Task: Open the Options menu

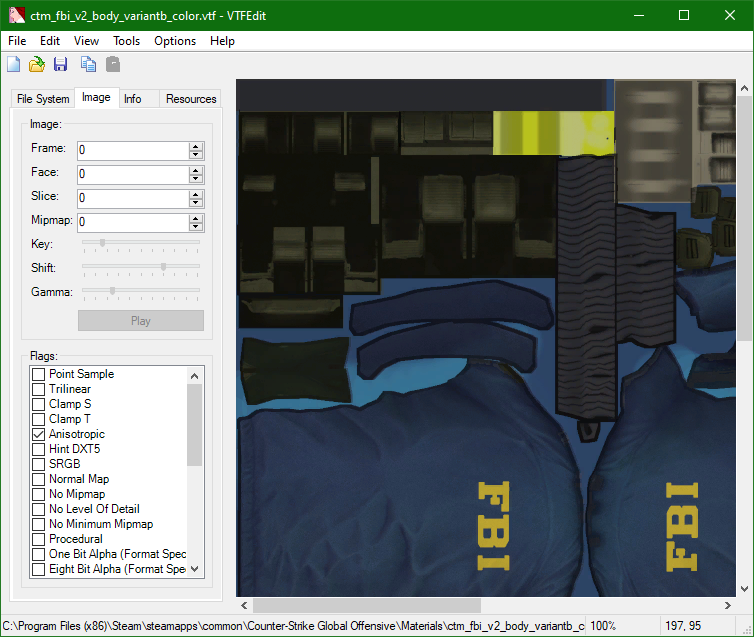Action: tap(175, 41)
